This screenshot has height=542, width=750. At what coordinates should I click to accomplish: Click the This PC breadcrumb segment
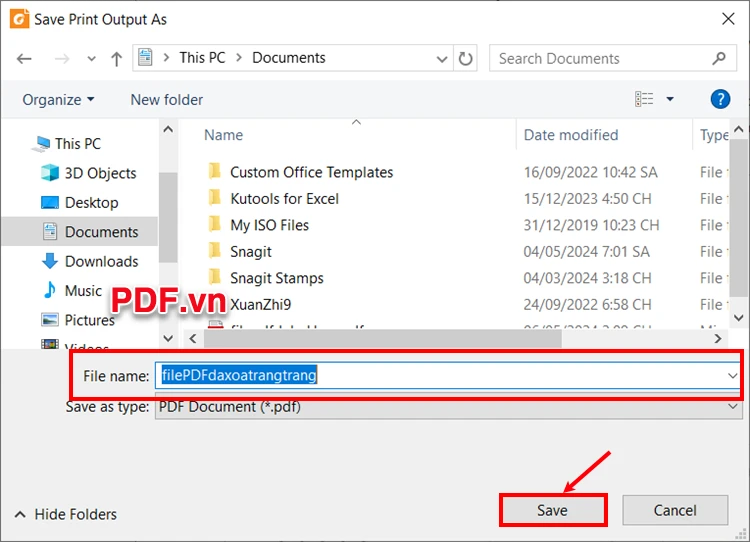pyautogui.click(x=202, y=58)
